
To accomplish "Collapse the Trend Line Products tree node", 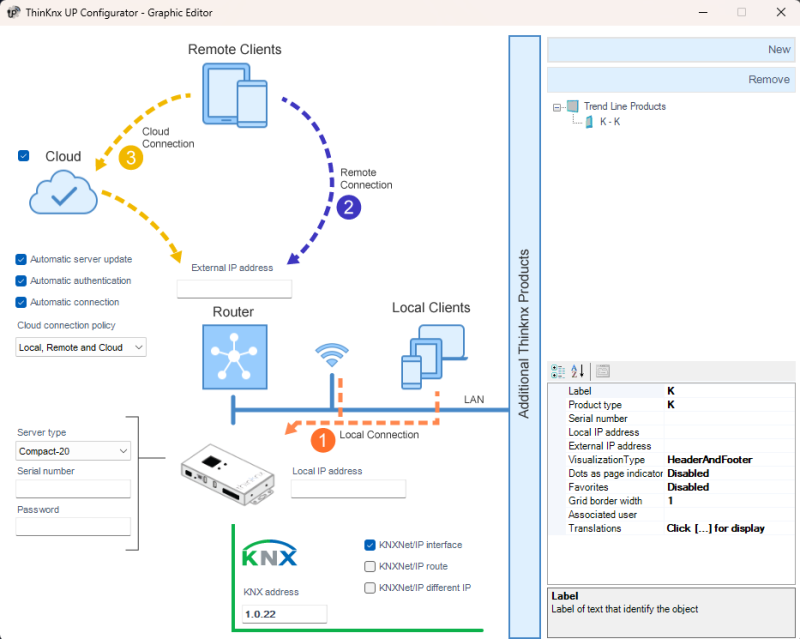I will click(x=556, y=106).
